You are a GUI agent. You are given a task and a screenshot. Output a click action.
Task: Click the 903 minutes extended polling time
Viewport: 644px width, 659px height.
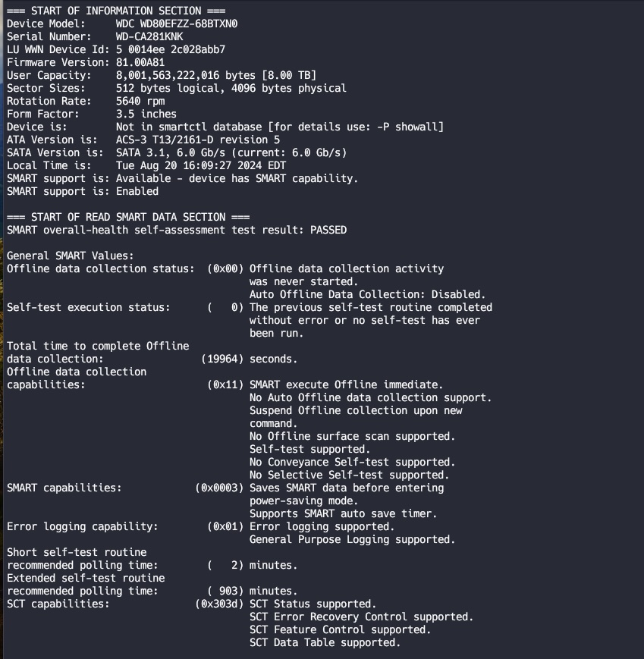253,591
